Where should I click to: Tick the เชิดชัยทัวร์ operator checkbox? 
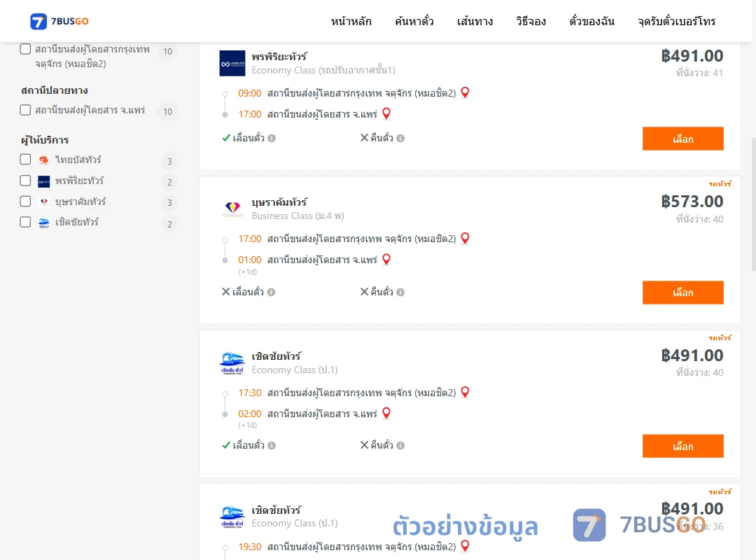click(26, 223)
